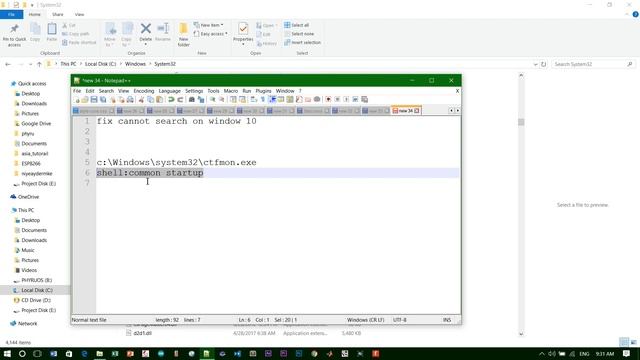Start macro recording in Notepad++ toolbar
Viewport: 640px width, 360px height.
(x=328, y=100)
